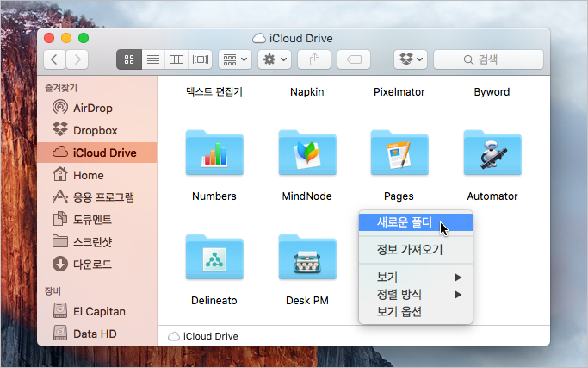Go forward with the forward arrow button
This screenshot has width=588, height=368.
pos(77,59)
